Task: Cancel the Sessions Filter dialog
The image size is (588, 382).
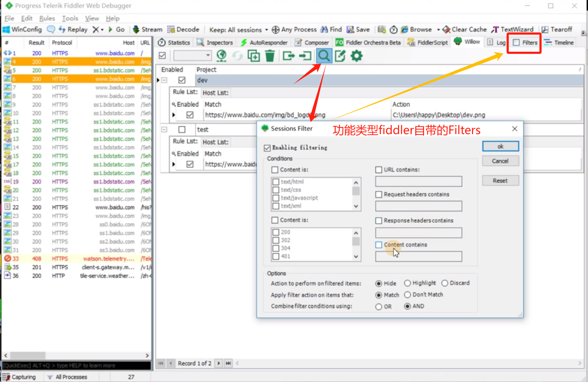Action: (501, 161)
